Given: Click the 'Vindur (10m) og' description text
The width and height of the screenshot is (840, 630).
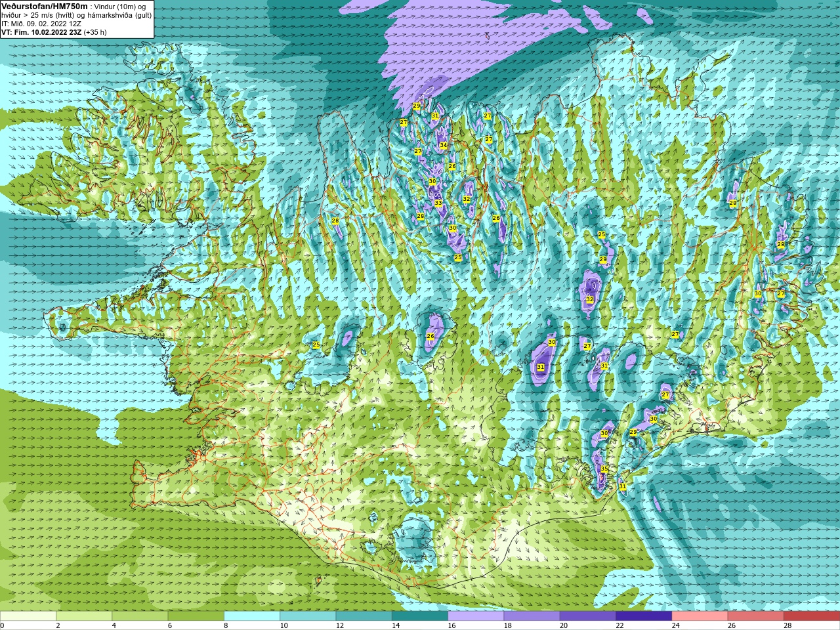Looking at the screenshot, I should 120,6.
